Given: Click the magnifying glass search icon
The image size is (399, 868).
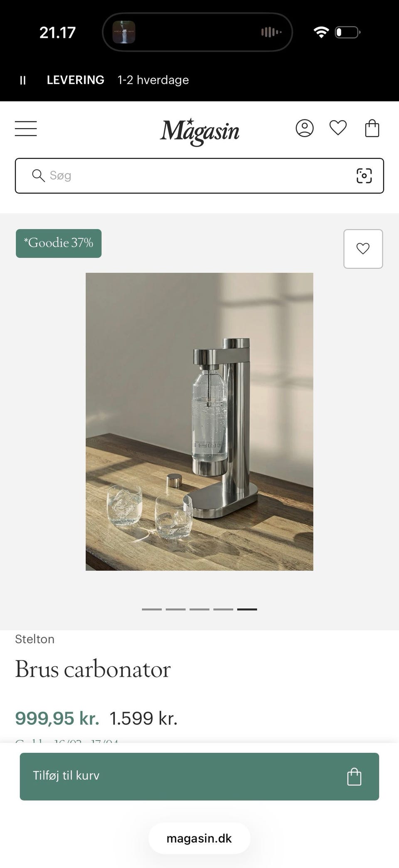Looking at the screenshot, I should click(38, 176).
